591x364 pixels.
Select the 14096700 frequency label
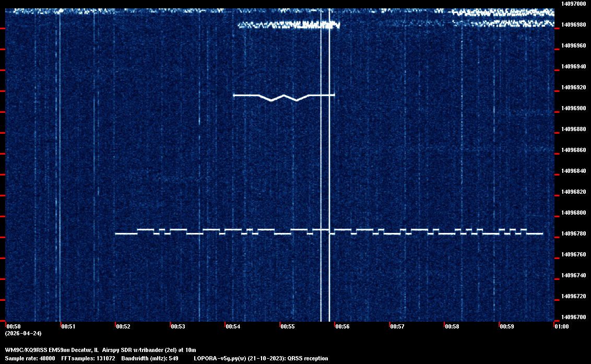pyautogui.click(x=573, y=317)
